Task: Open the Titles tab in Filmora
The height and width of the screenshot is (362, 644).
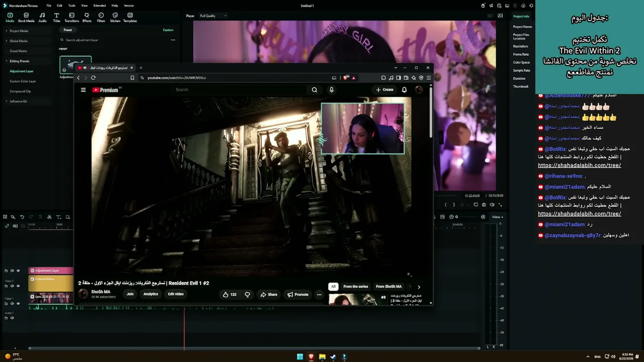Action: [56, 18]
